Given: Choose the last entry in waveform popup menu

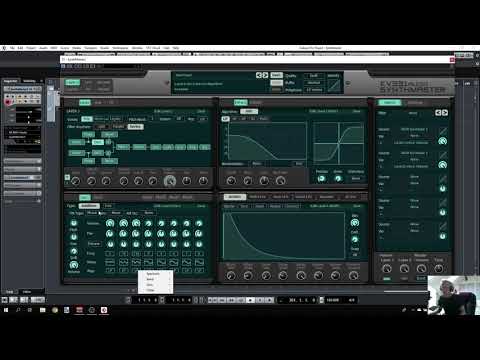Looking at the screenshot, I should (155, 290).
